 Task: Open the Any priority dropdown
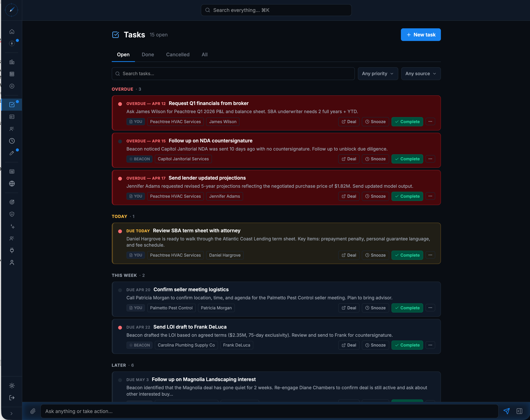coord(378,73)
